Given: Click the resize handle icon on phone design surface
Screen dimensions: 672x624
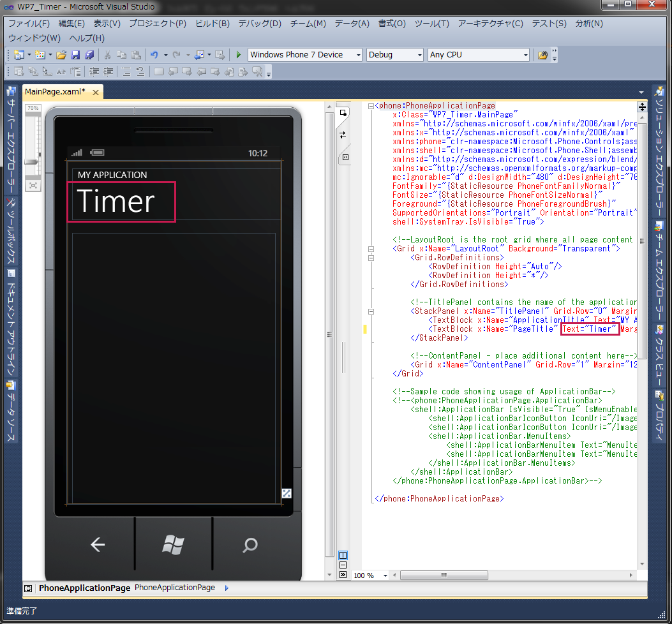Looking at the screenshot, I should tap(287, 493).
